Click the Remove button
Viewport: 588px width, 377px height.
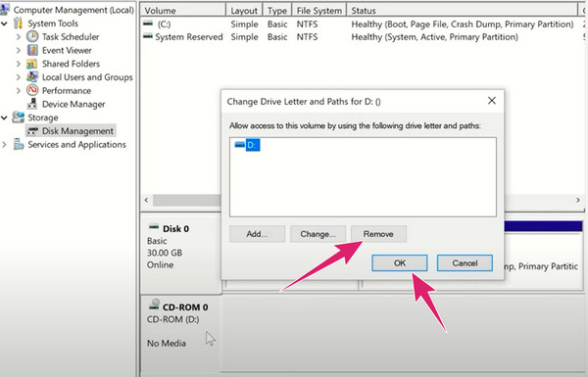pos(378,234)
